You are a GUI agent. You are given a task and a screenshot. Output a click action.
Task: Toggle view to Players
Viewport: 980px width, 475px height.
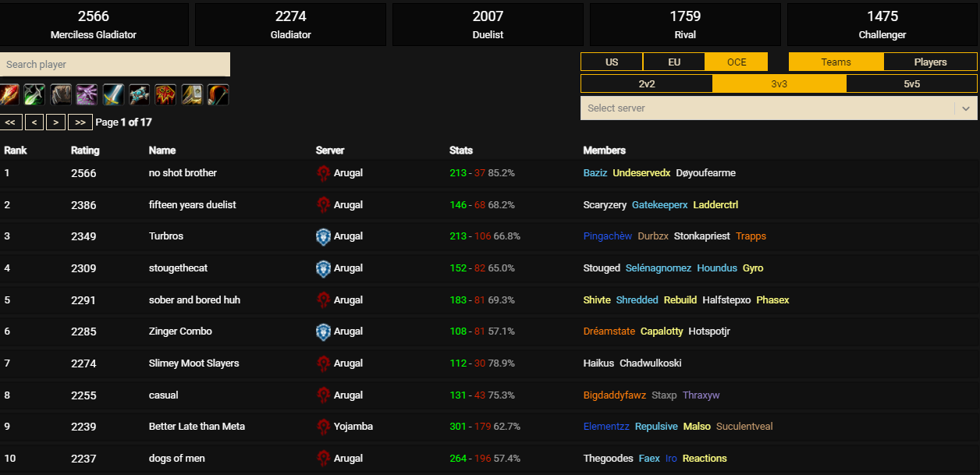tap(930, 62)
